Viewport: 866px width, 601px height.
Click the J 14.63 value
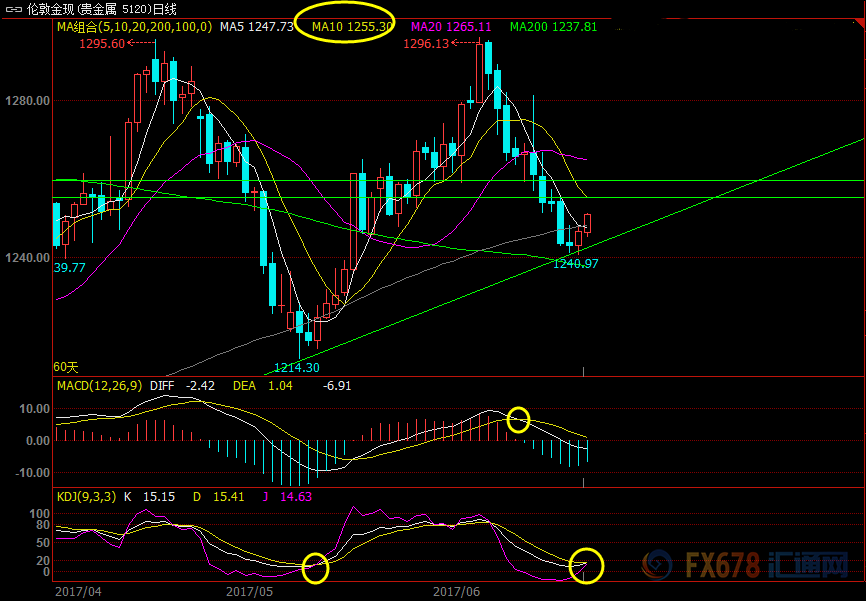tap(287, 497)
